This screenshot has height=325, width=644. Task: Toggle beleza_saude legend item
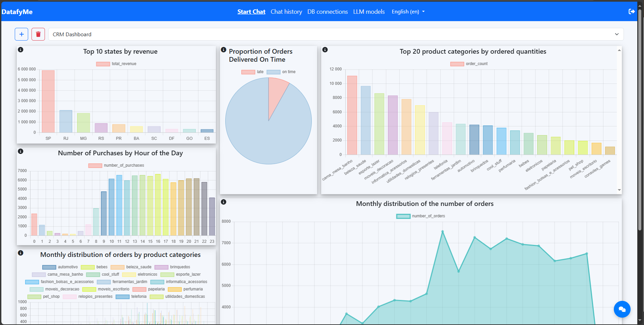click(x=131, y=267)
